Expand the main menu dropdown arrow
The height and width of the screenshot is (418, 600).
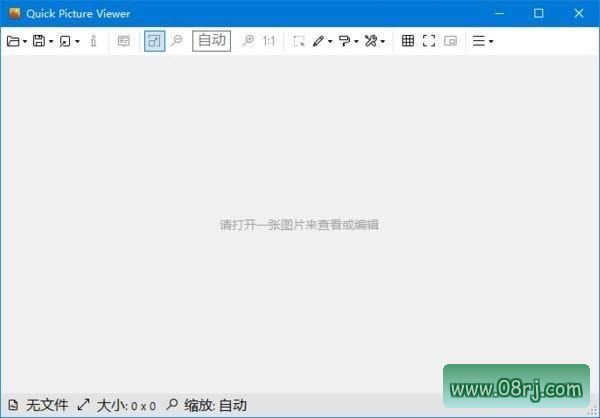pos(491,41)
